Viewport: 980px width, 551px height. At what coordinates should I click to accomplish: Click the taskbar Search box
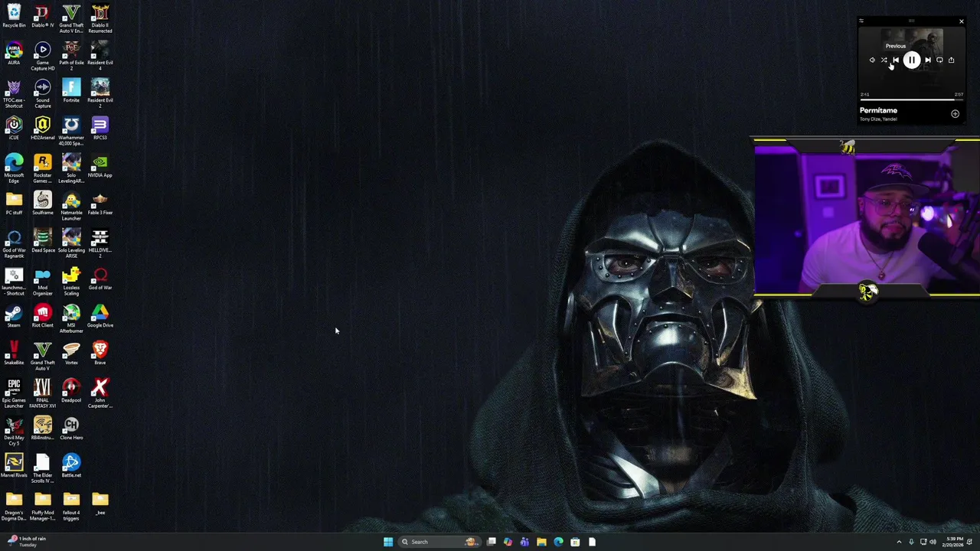click(439, 542)
